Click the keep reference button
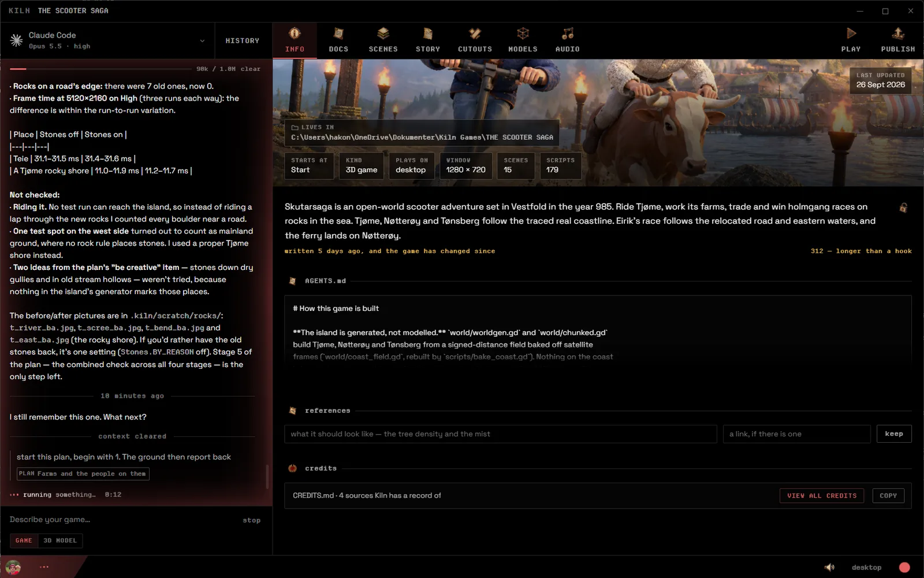The height and width of the screenshot is (578, 924). tap(894, 434)
